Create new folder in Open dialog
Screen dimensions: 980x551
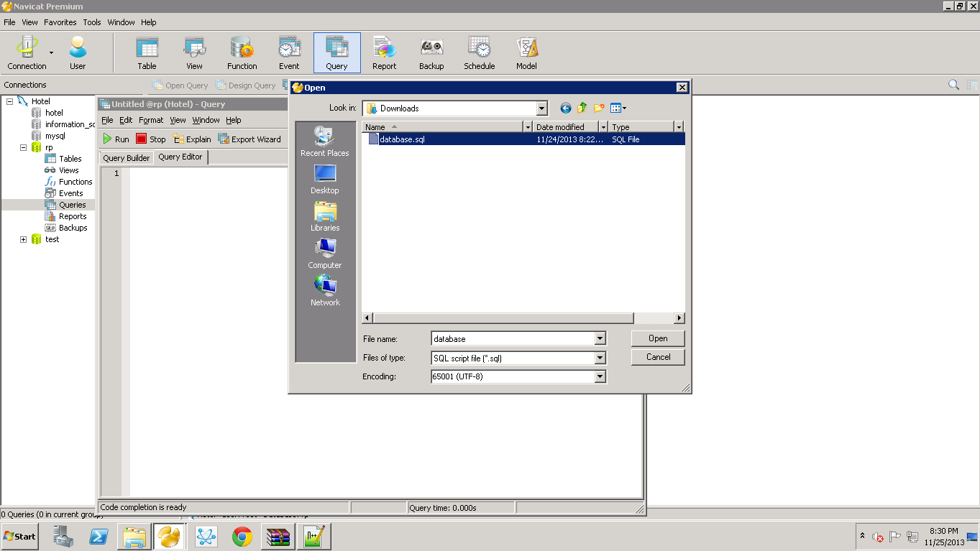(598, 108)
